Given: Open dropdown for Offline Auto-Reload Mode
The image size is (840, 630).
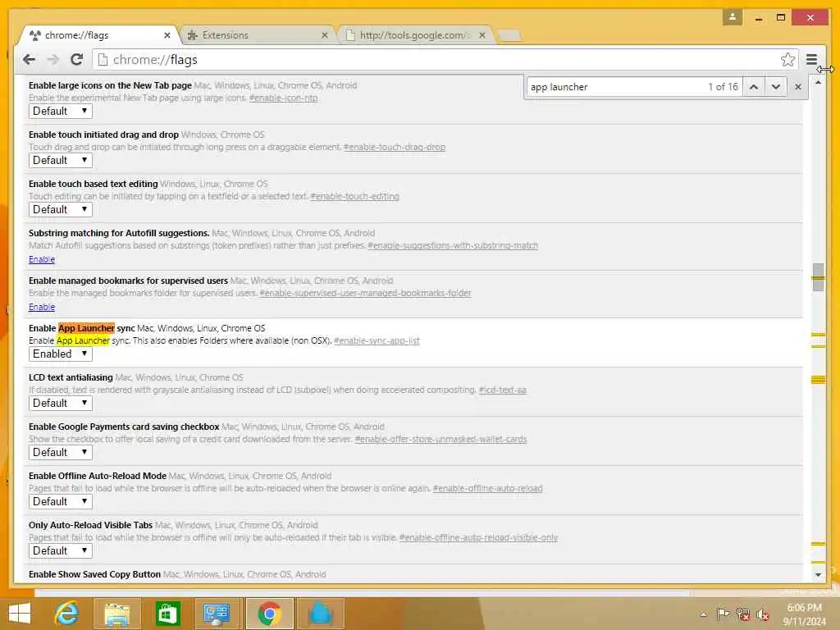Looking at the screenshot, I should [x=61, y=501].
